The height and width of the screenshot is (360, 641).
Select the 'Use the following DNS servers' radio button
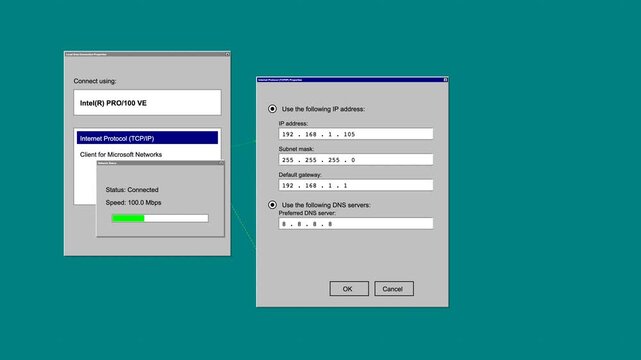coord(272,205)
